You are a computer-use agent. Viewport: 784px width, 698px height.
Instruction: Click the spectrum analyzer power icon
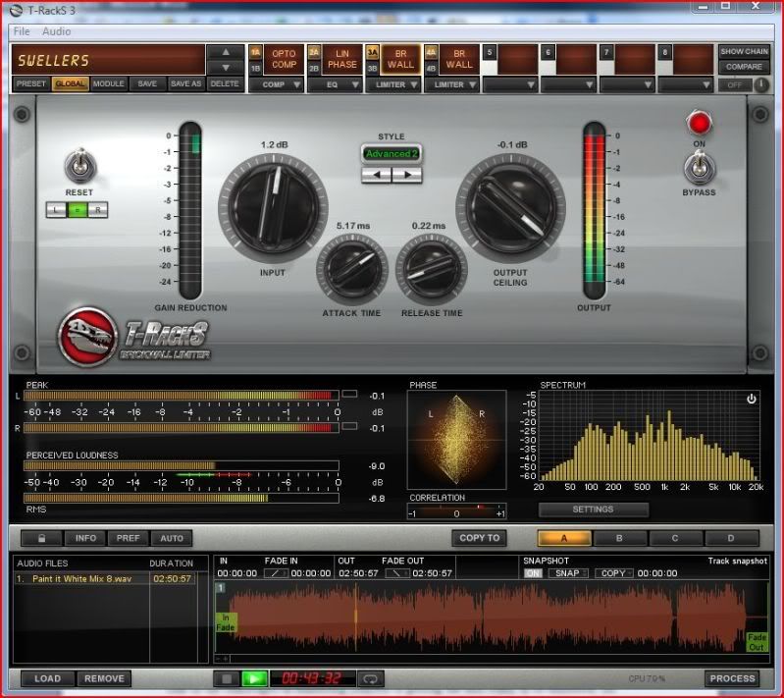pos(751,399)
